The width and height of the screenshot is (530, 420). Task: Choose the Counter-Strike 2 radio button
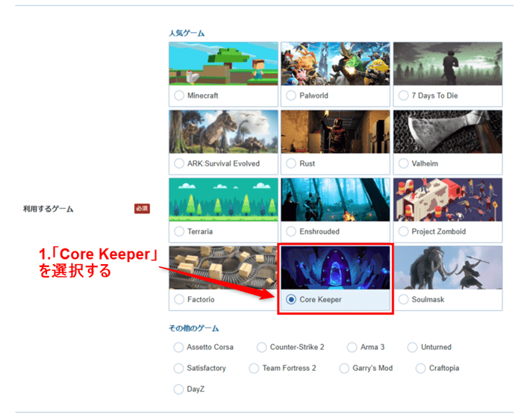click(x=261, y=348)
